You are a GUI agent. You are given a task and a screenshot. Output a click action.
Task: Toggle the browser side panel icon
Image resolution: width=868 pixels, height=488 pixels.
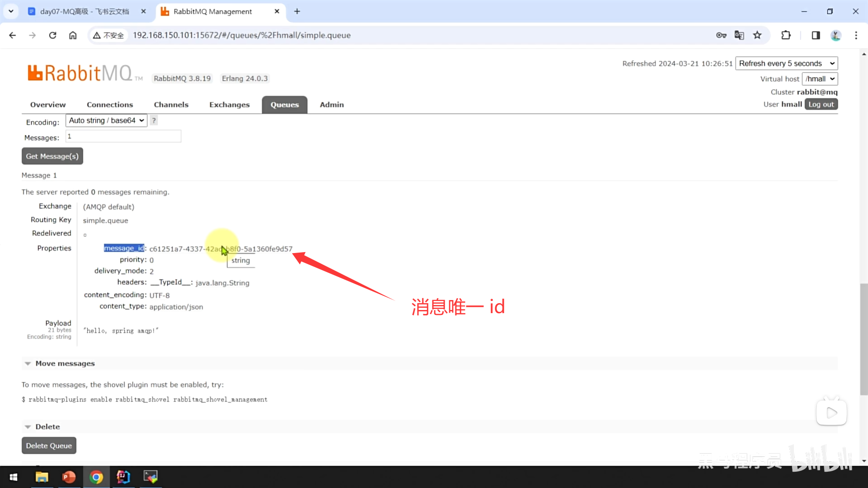816,35
